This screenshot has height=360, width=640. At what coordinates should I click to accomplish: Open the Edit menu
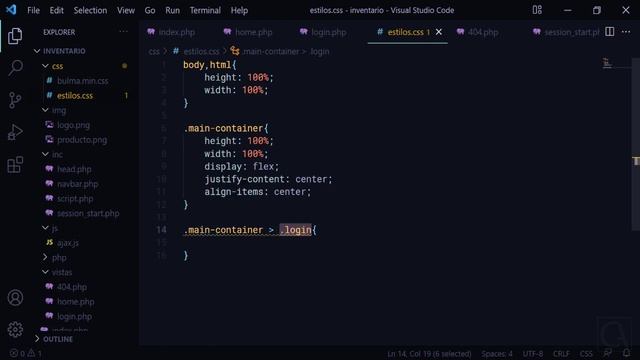pos(56,10)
